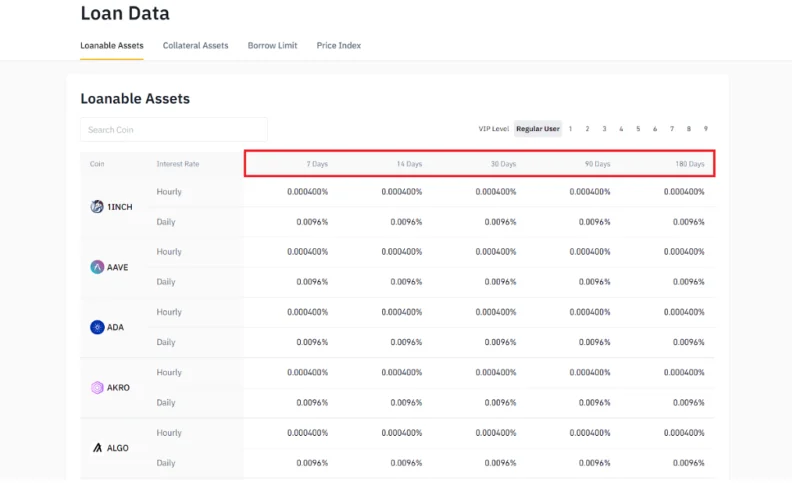This screenshot has height=485, width=800.
Task: Switch to the Borrow Limit tab
Action: pos(272,45)
